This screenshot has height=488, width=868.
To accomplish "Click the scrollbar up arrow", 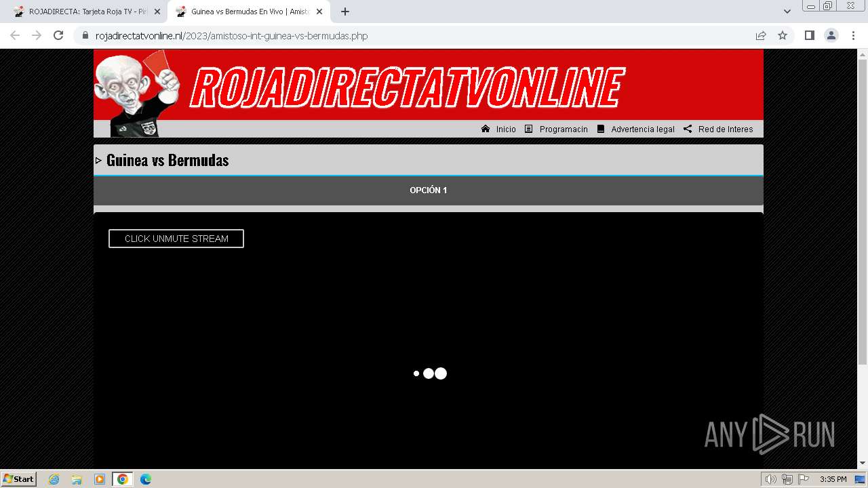I will pos(863,54).
